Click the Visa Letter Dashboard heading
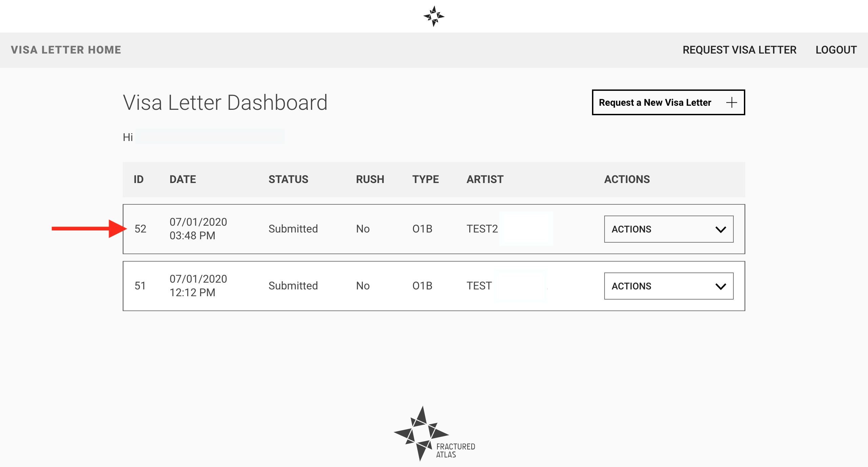Viewport: 868px width, 467px height. 225,103
